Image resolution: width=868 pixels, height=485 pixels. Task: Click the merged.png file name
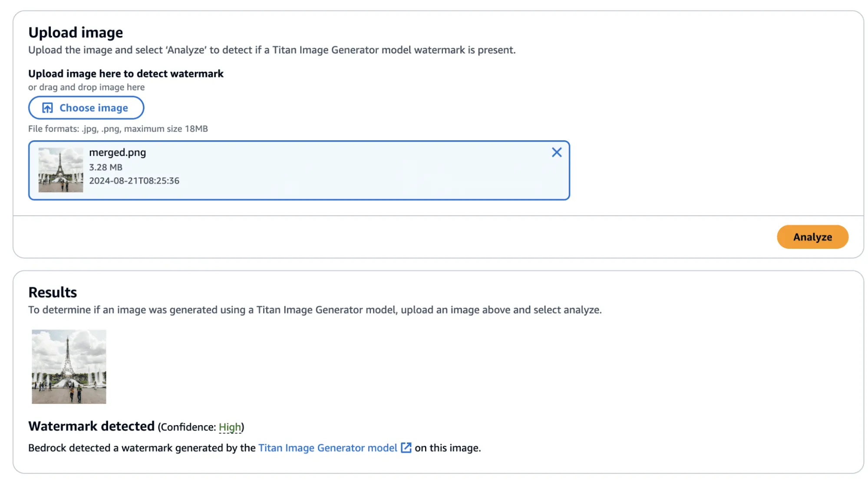(x=117, y=152)
